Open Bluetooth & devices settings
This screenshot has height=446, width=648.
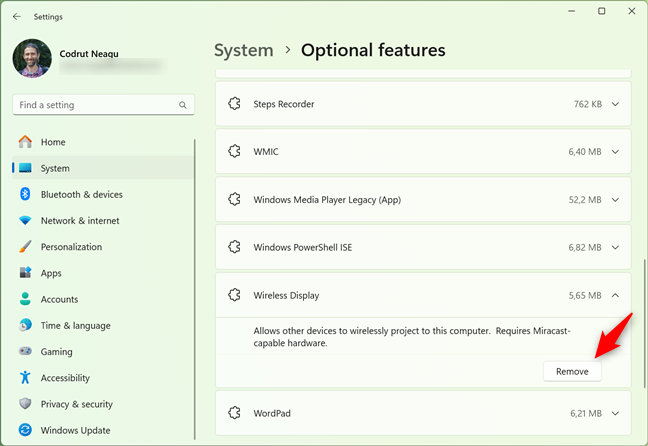(x=103, y=194)
